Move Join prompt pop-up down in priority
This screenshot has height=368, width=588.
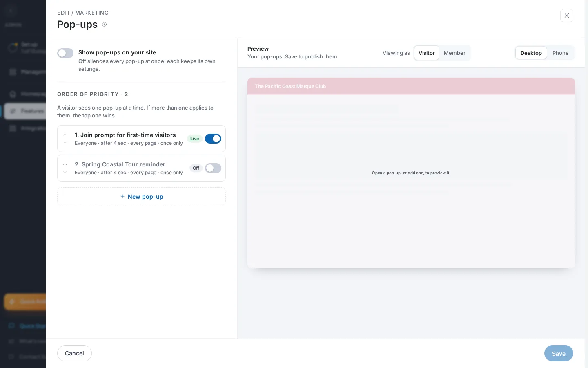65,143
